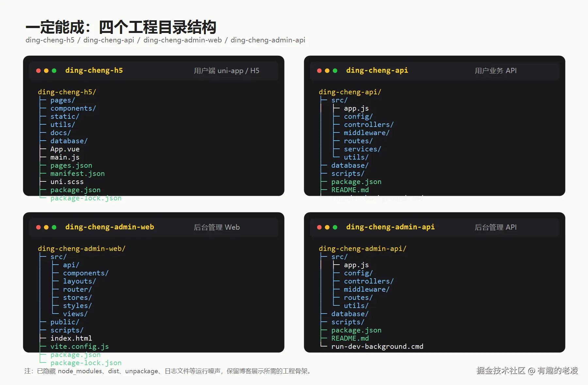Select database/ folder in ding-cheng-admin-api tree

pyautogui.click(x=350, y=314)
